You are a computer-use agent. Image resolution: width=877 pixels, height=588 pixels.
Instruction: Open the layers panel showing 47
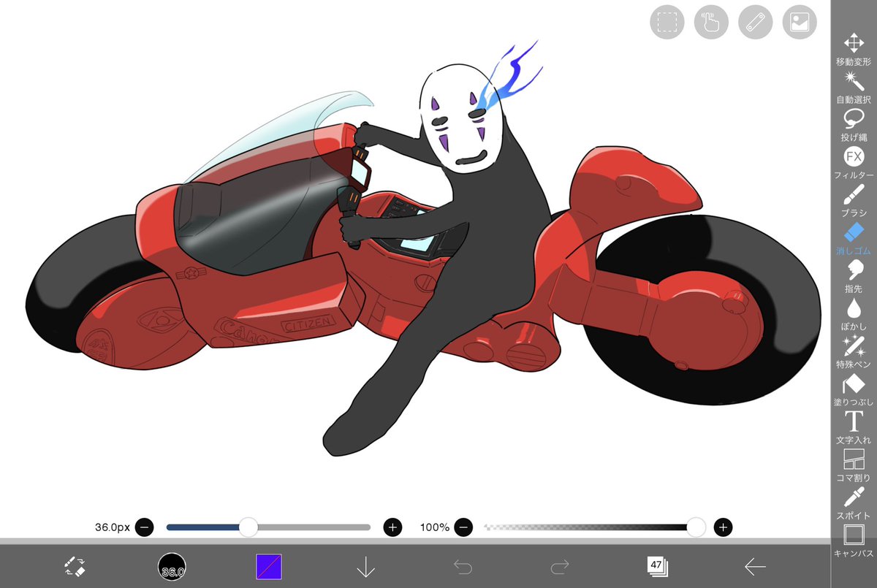click(x=657, y=566)
